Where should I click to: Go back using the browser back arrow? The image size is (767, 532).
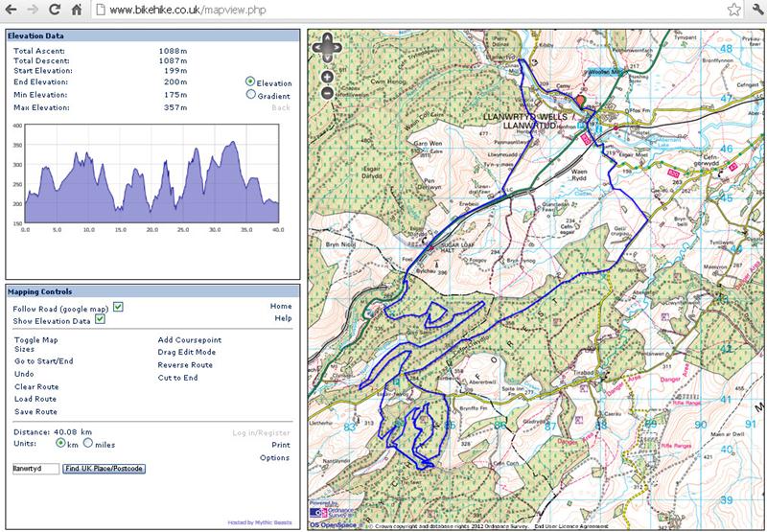(x=12, y=11)
